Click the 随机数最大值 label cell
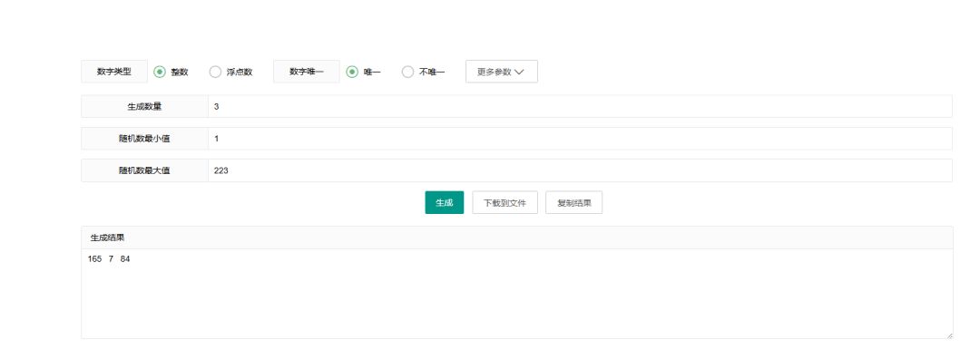Image resolution: width=980 pixels, height=359 pixels. pos(144,170)
